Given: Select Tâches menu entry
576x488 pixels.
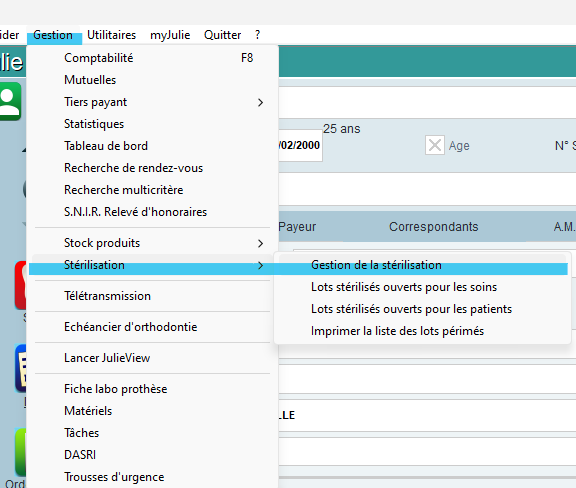Looking at the screenshot, I should pos(153,433).
